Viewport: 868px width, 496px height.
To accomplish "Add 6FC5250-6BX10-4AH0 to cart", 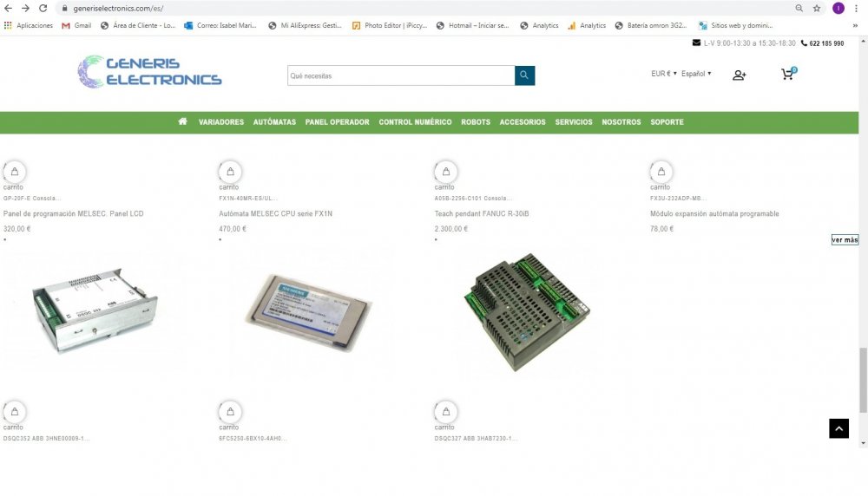I will 230,412.
